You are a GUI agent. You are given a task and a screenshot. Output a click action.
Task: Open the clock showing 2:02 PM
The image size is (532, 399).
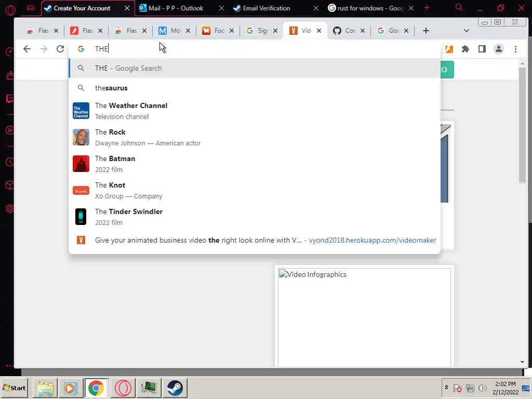[505, 388]
